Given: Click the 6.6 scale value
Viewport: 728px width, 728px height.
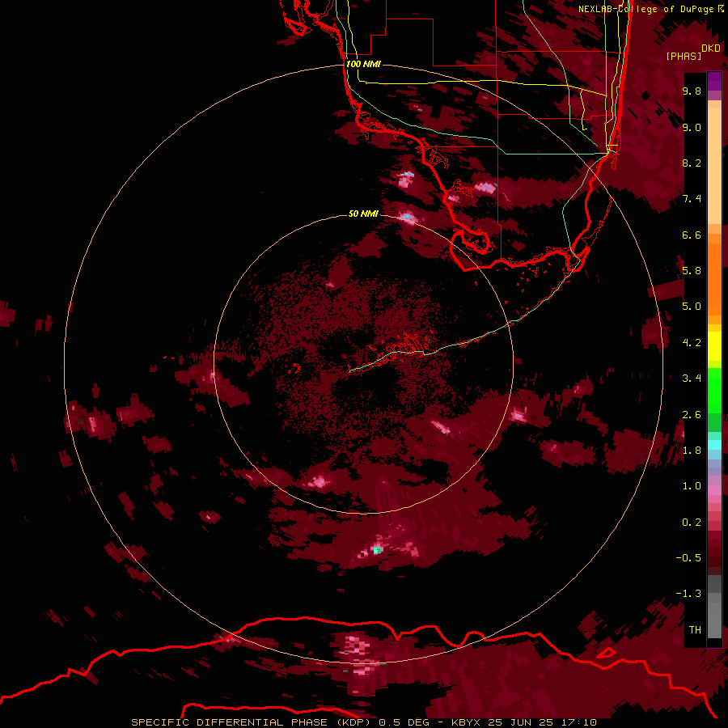Looking at the screenshot, I should [692, 235].
